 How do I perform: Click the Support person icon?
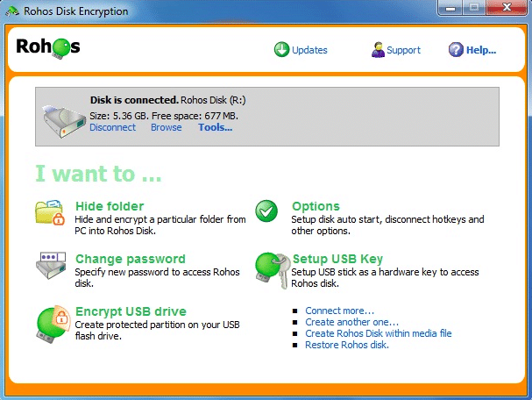pyautogui.click(x=378, y=50)
